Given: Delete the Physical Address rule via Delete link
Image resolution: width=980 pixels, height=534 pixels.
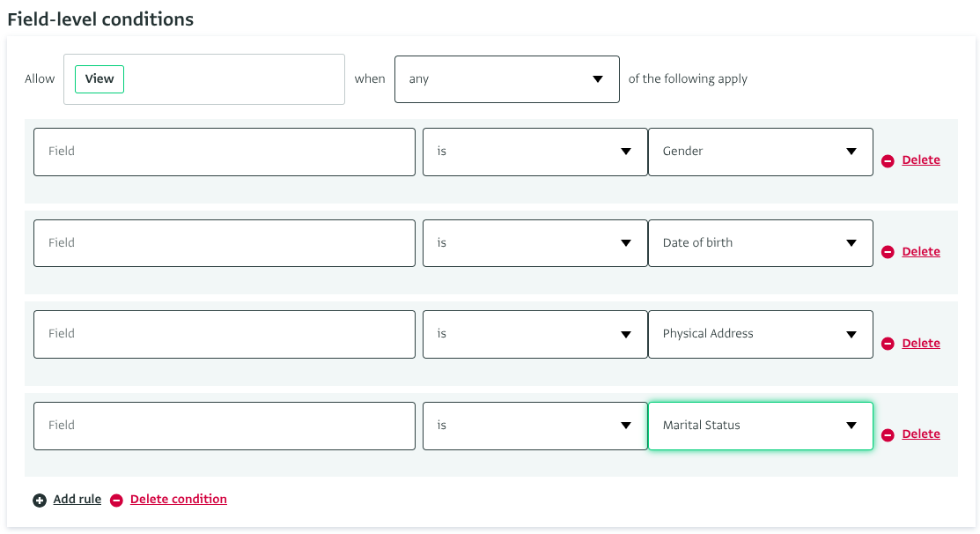Looking at the screenshot, I should pyautogui.click(x=921, y=343).
